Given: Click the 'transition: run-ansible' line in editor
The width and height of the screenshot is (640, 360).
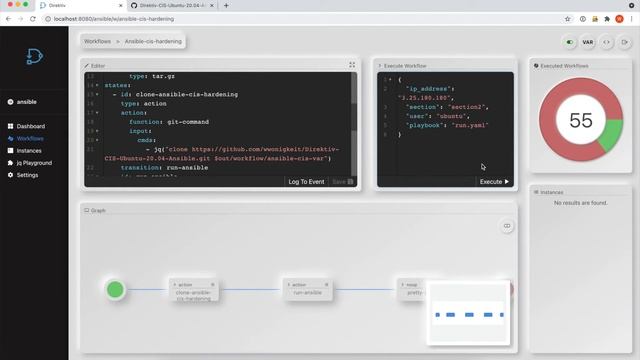Looking at the screenshot, I should pyautogui.click(x=164, y=168).
